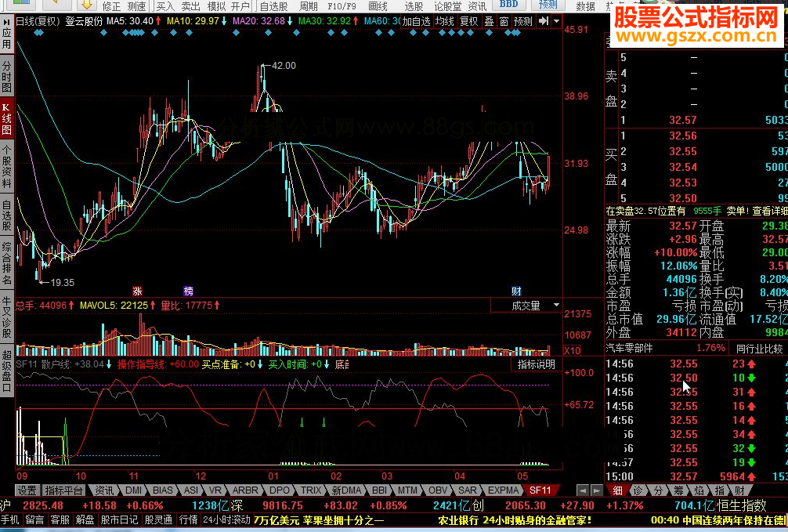Open the 应用 sidebar tab

(x=6, y=35)
